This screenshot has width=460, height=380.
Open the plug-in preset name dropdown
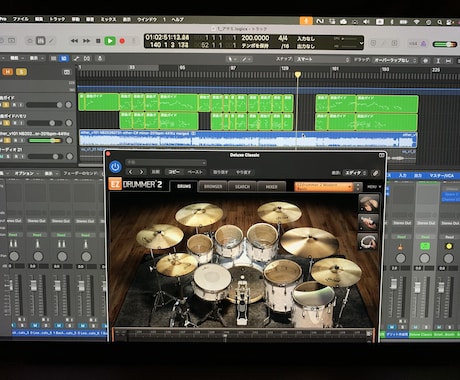pos(166,162)
